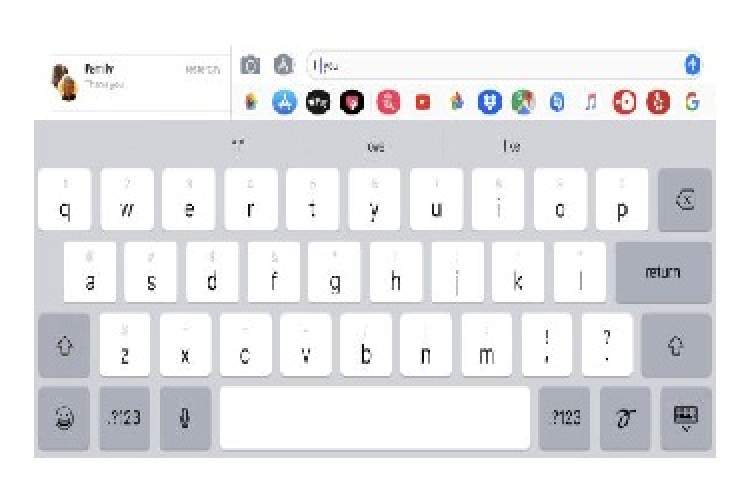Screen dimensions: 750x500
Task: Open the Google app icon in the app strip
Action: pyautogui.click(x=692, y=102)
